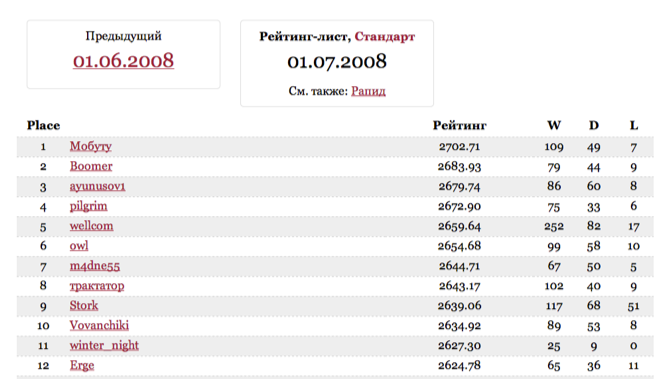Open player pilgrim's profile

click(x=89, y=206)
